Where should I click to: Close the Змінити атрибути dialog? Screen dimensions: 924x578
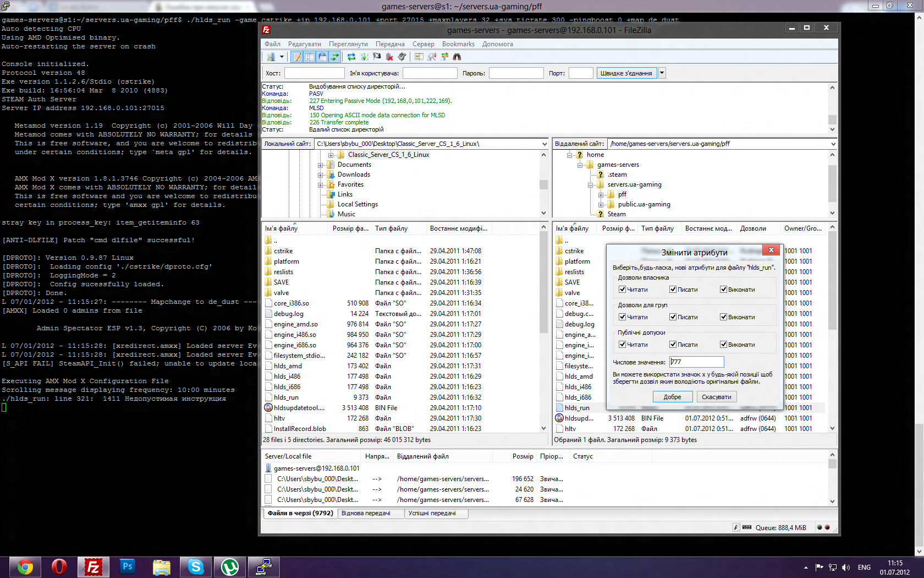pos(771,250)
